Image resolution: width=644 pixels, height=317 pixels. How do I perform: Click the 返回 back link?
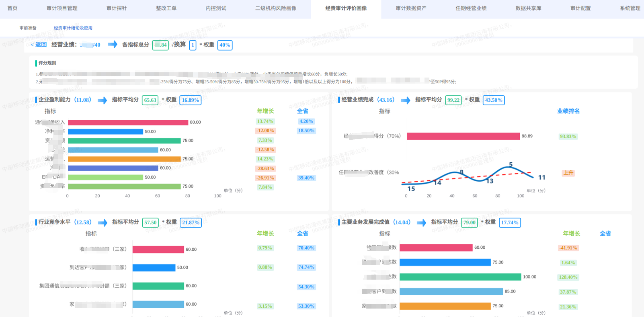point(39,45)
